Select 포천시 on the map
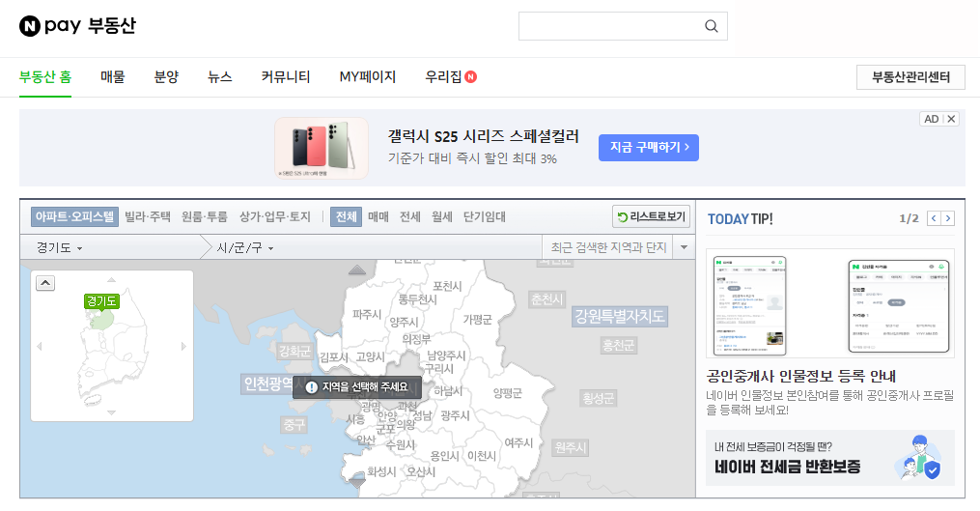Image resolution: width=980 pixels, height=511 pixels. (x=447, y=287)
